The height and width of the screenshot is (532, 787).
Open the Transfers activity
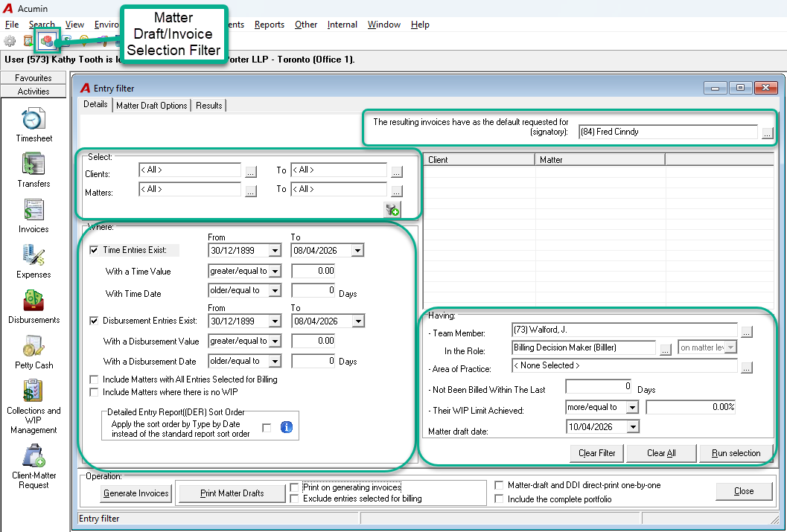34,170
